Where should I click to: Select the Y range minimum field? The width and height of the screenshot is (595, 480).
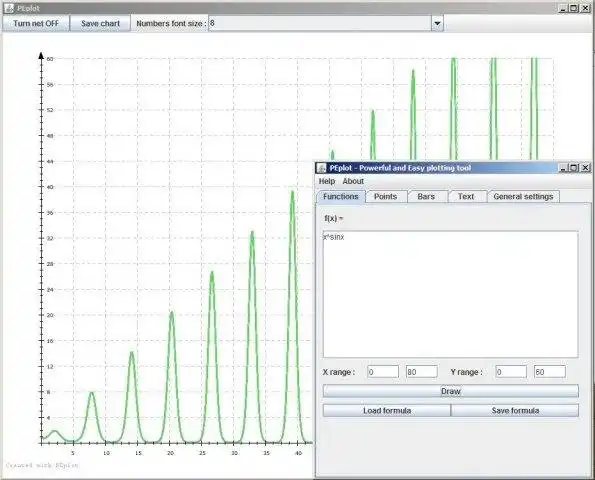pyautogui.click(x=511, y=372)
